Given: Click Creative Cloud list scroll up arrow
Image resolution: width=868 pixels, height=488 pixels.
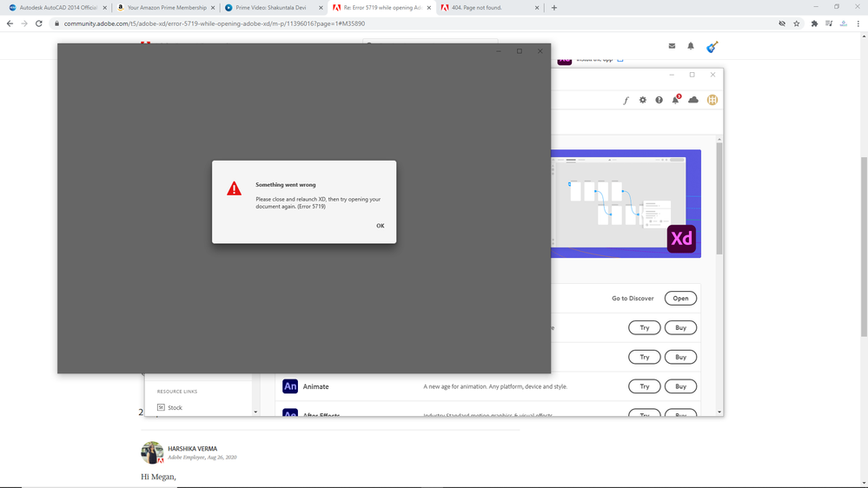Looking at the screenshot, I should click(x=719, y=140).
